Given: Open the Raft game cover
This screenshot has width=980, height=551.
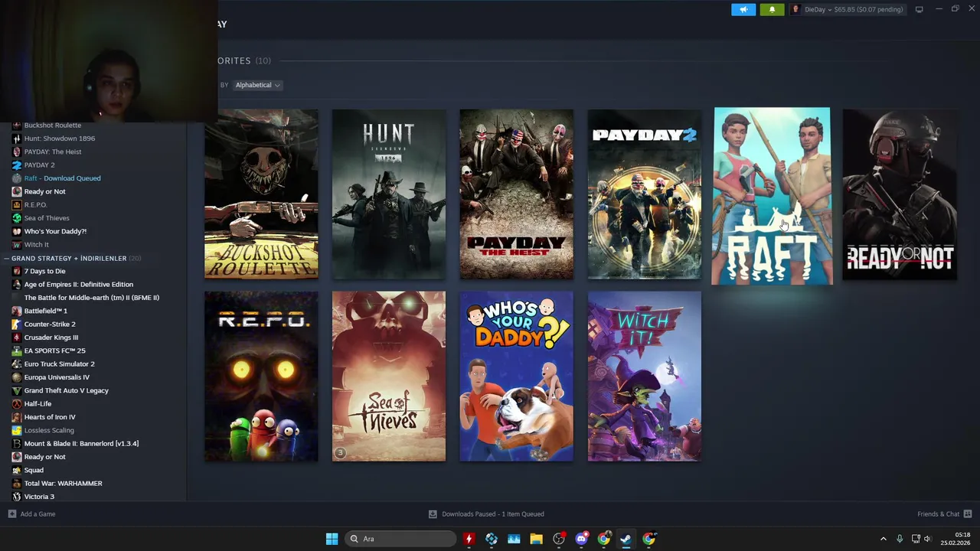Looking at the screenshot, I should (x=772, y=196).
